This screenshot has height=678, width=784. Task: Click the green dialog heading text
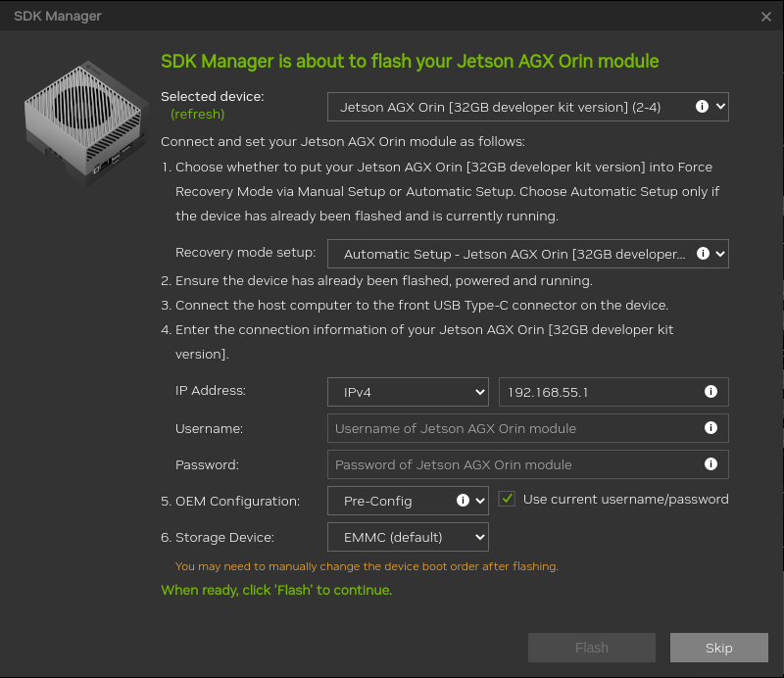[x=410, y=61]
